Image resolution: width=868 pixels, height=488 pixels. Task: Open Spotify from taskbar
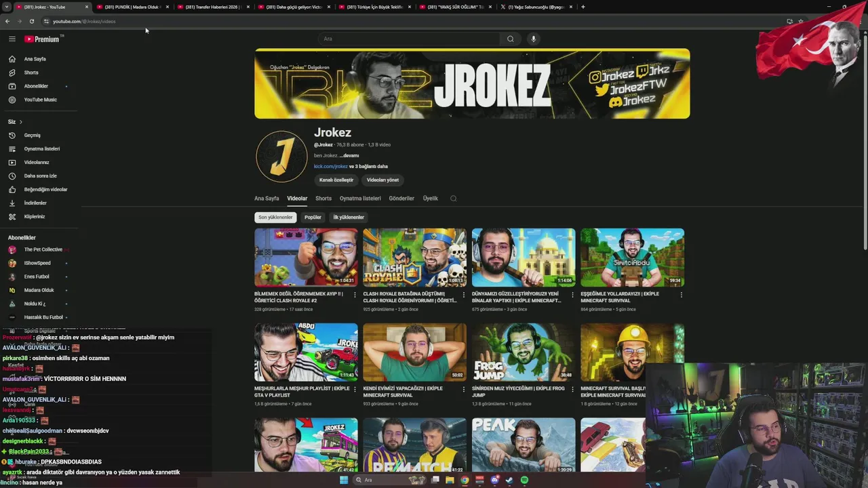click(x=524, y=480)
